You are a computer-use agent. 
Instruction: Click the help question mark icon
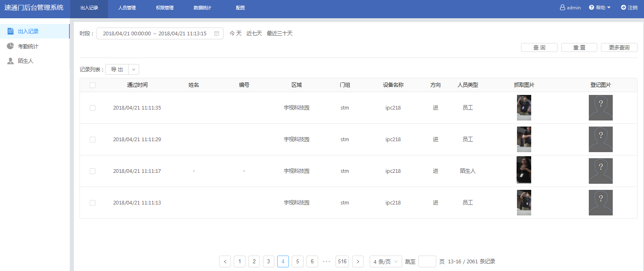coord(592,7)
